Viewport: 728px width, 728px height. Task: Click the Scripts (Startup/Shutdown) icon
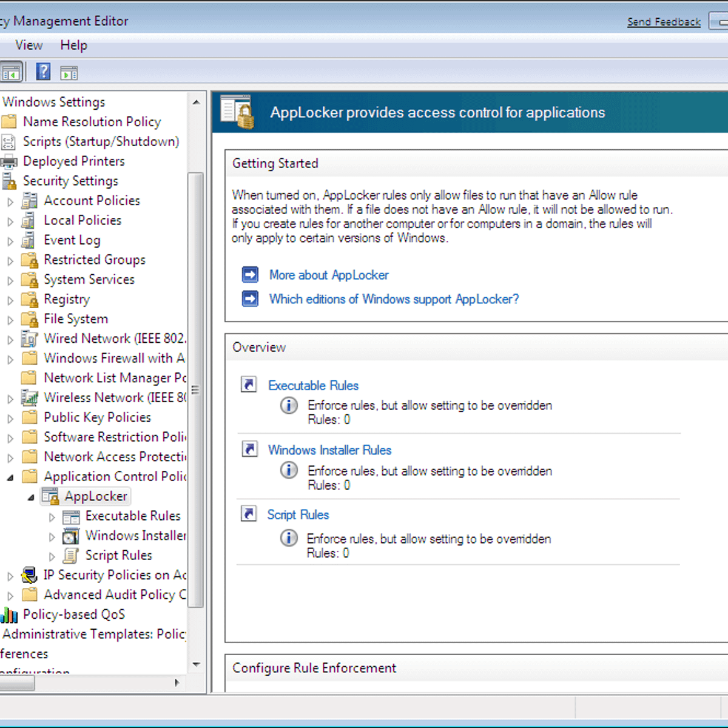click(8, 142)
